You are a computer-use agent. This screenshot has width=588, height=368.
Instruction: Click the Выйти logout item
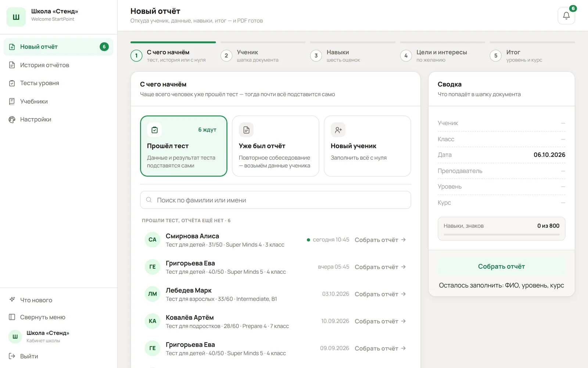58,356
